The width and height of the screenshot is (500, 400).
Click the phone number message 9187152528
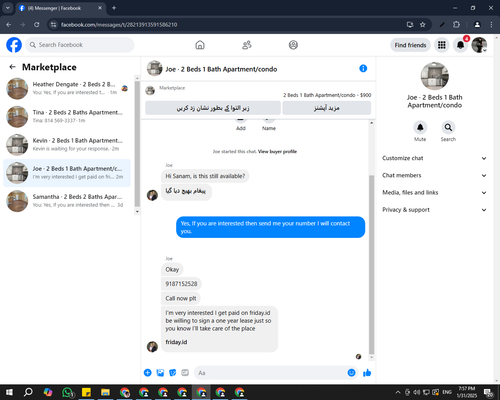pos(181,284)
